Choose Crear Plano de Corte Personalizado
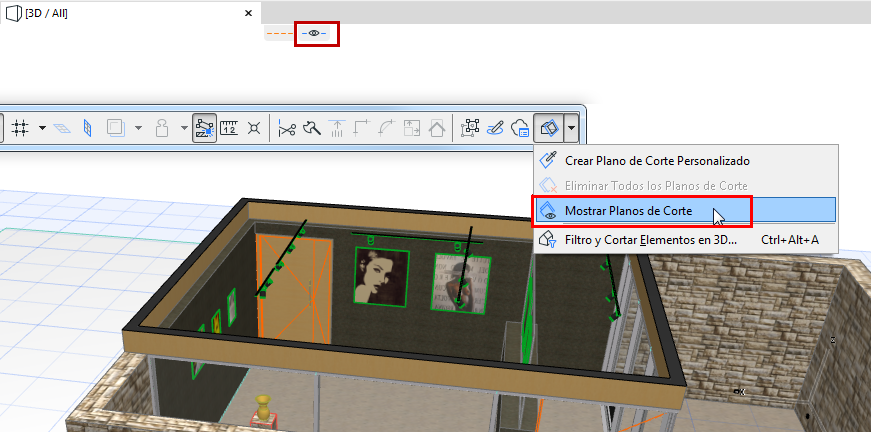The image size is (871, 432). 685,161
